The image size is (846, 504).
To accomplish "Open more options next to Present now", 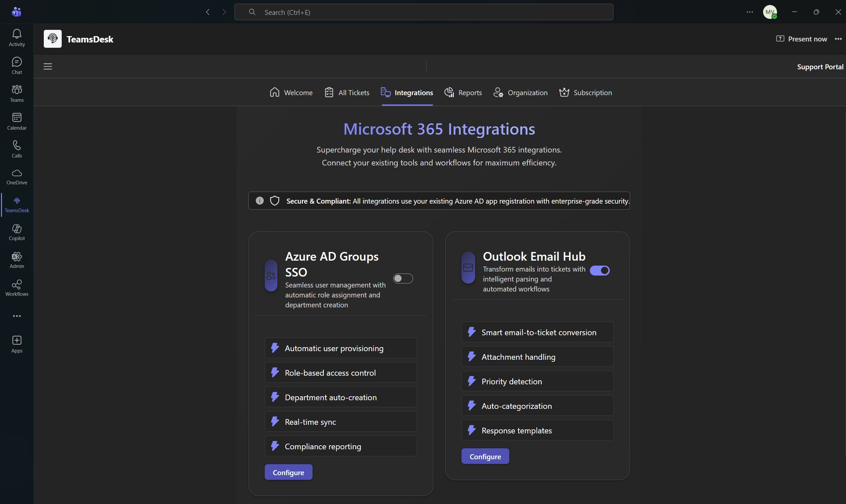I will click(838, 39).
